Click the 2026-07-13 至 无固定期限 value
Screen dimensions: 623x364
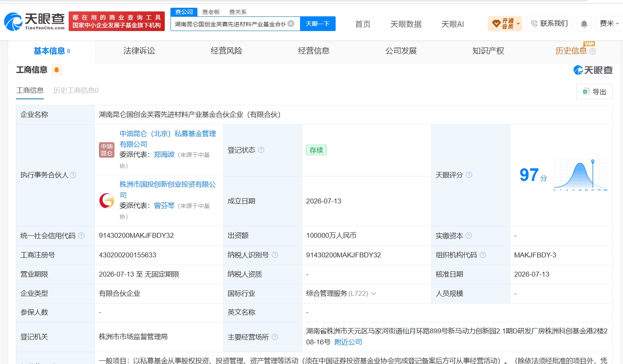click(139, 275)
